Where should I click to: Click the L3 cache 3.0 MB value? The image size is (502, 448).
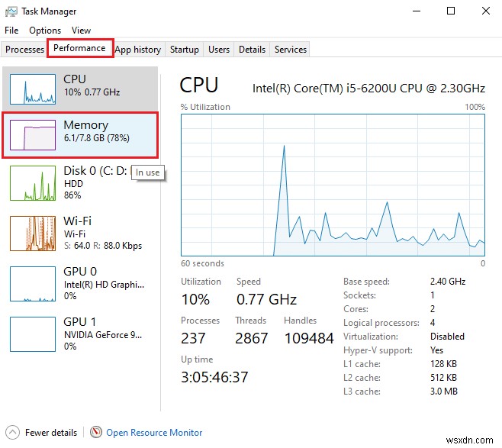pos(444,392)
